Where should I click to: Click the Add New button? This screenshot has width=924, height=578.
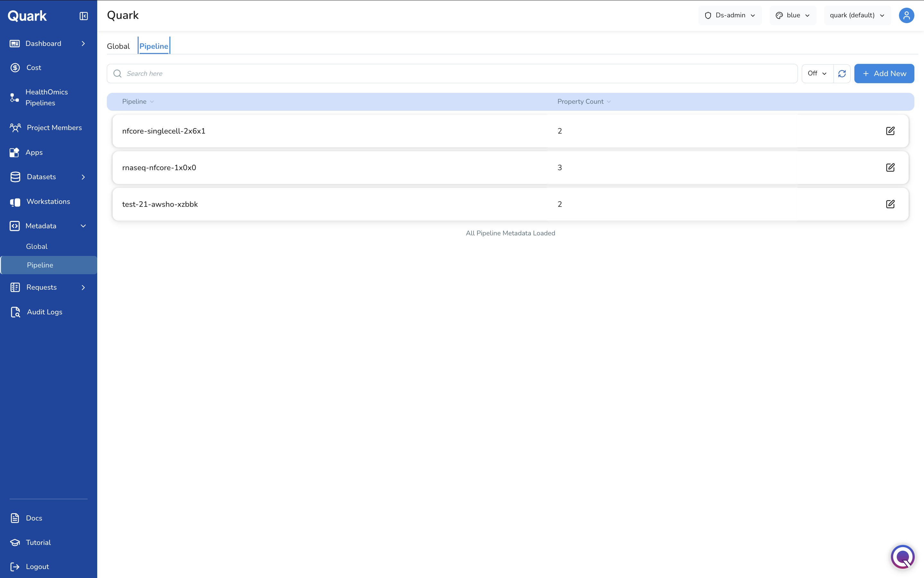[884, 74]
